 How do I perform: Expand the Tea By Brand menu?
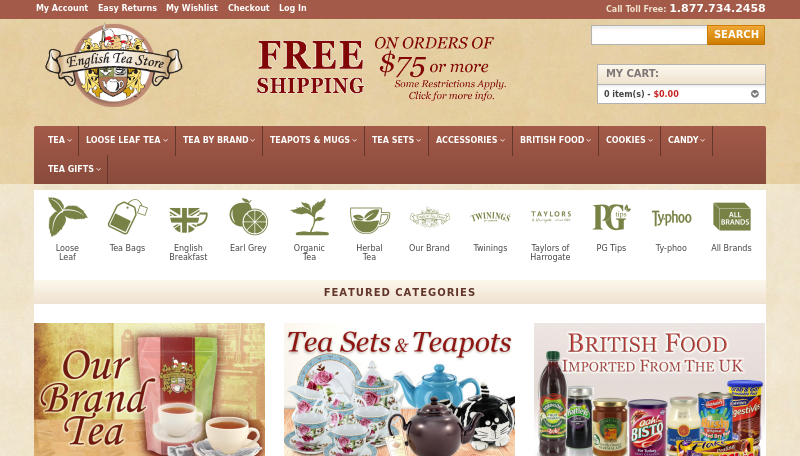click(x=219, y=140)
